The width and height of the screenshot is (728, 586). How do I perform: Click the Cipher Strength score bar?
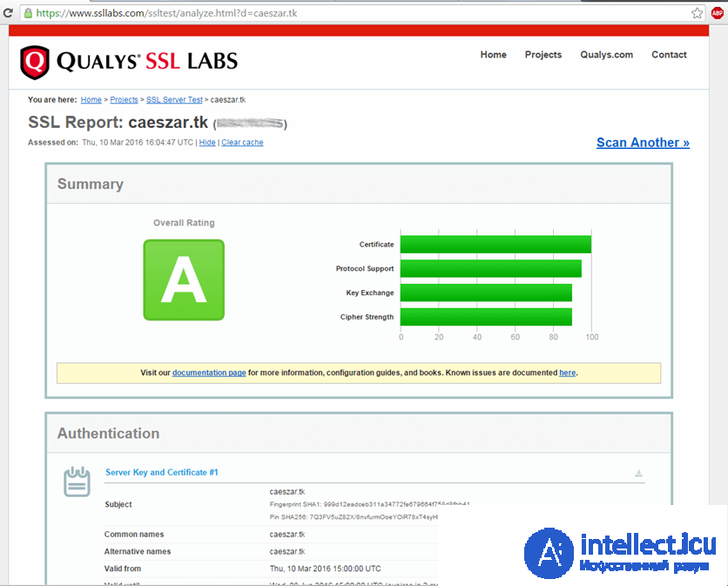tap(486, 317)
